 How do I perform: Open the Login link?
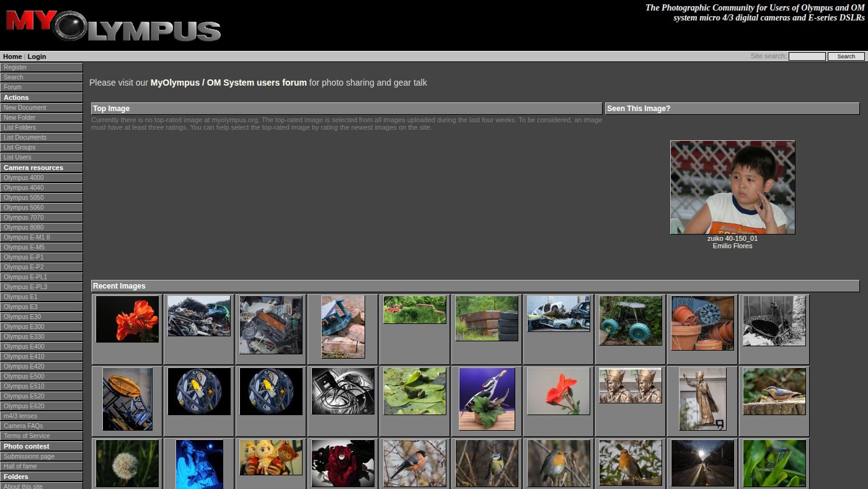pyautogui.click(x=37, y=56)
